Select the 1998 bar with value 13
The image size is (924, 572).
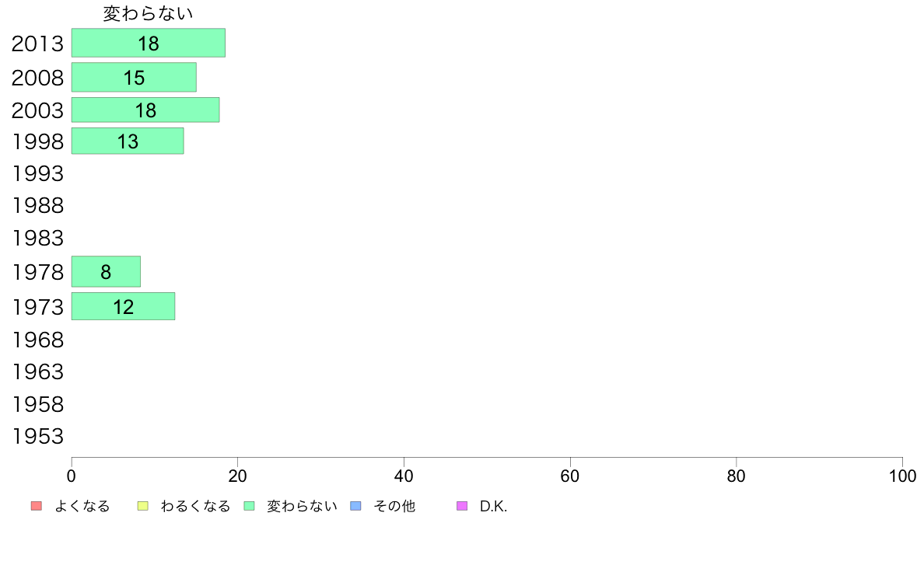point(128,141)
